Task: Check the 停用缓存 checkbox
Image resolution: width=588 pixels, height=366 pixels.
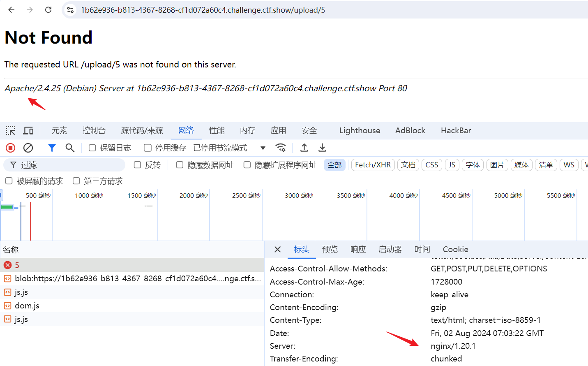Action: [x=148, y=148]
